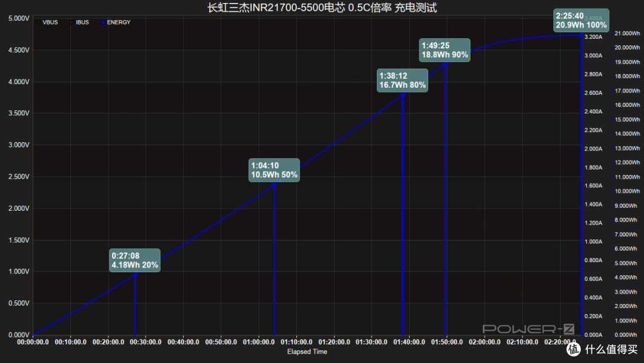Click the 0.500V voltage axis label
The height and width of the screenshot is (363, 644).
coord(19,303)
